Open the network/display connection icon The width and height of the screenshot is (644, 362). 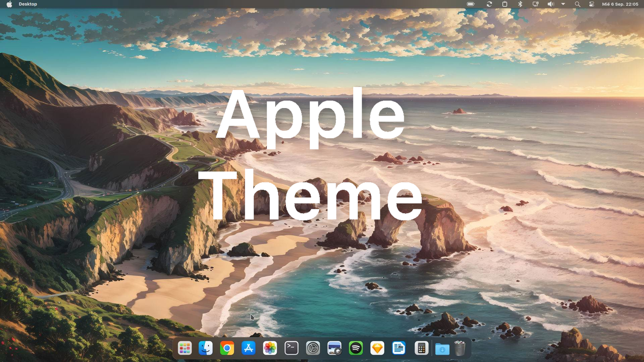(536, 4)
